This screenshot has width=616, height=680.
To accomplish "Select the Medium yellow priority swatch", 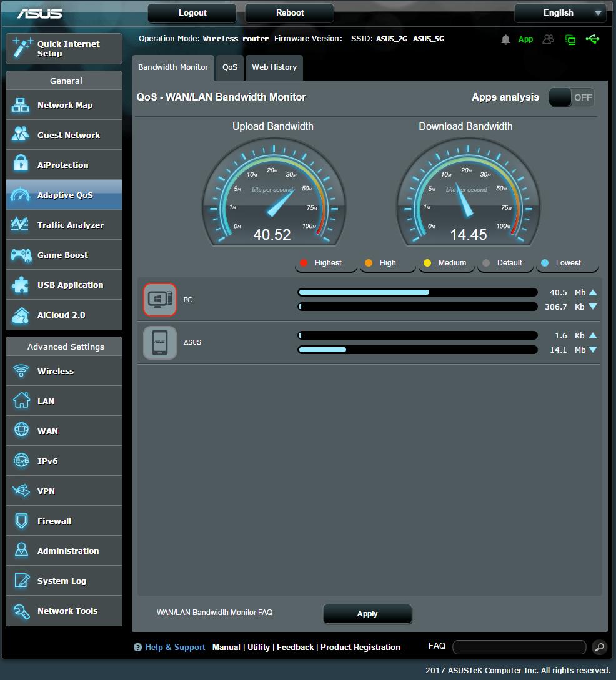I will click(427, 263).
